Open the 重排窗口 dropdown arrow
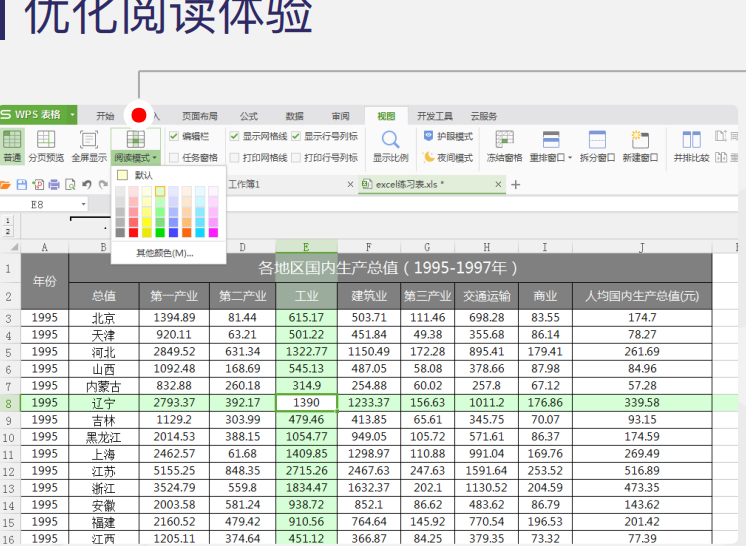This screenshot has height=546, width=746. click(570, 158)
